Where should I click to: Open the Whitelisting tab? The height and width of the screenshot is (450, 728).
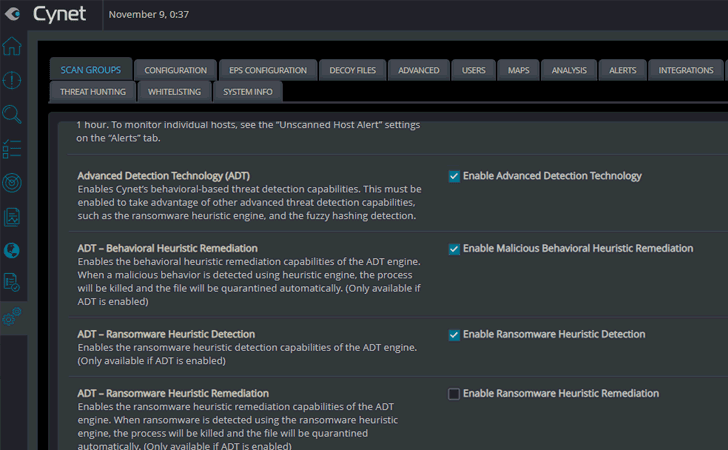[x=175, y=92]
